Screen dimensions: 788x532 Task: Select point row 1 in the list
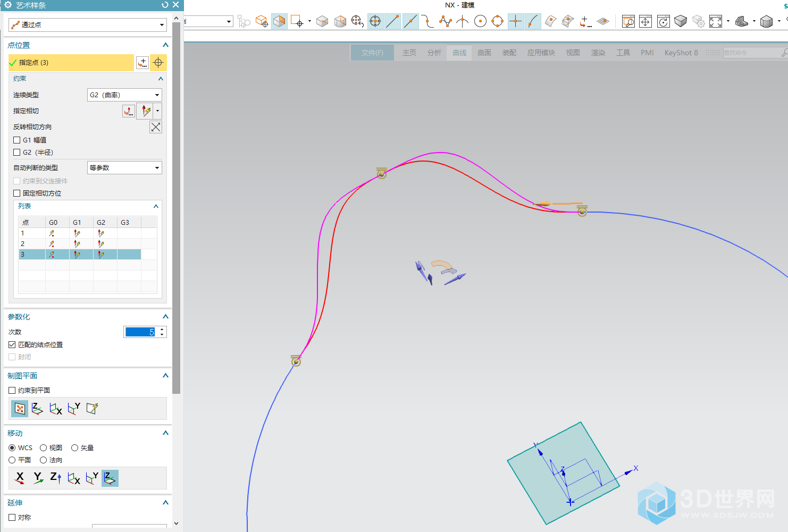coord(88,233)
